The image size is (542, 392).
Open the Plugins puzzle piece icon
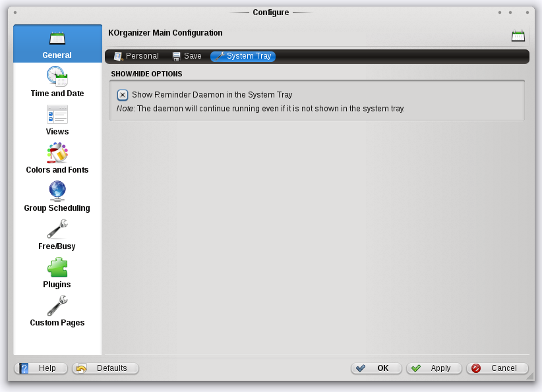tap(57, 267)
